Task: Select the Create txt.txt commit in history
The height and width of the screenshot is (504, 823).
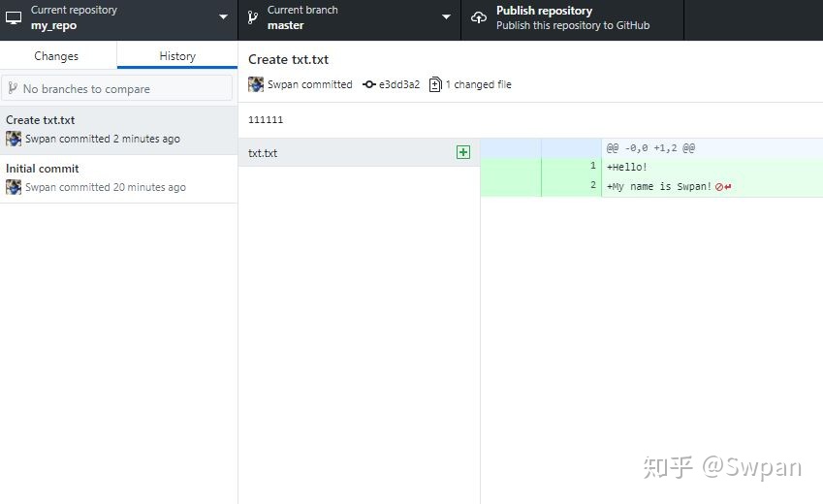Action: (118, 130)
